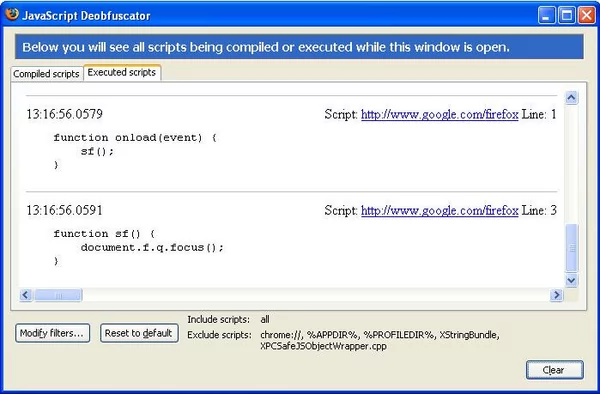Click the vertical scrollbar up arrow

coord(571,98)
